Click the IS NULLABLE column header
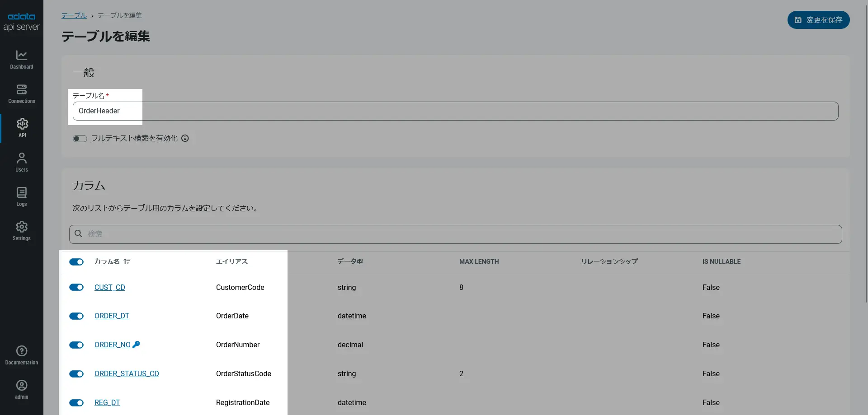This screenshot has height=415, width=868. tap(722, 261)
